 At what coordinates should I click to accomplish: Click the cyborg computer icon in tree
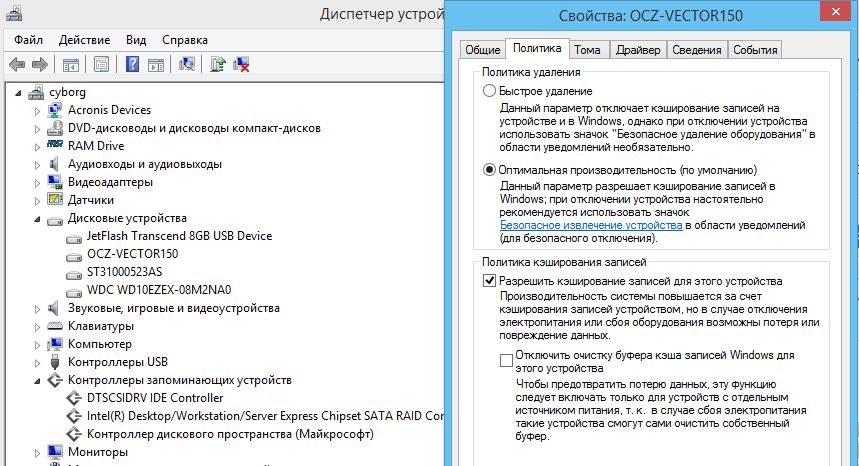pyautogui.click(x=36, y=92)
